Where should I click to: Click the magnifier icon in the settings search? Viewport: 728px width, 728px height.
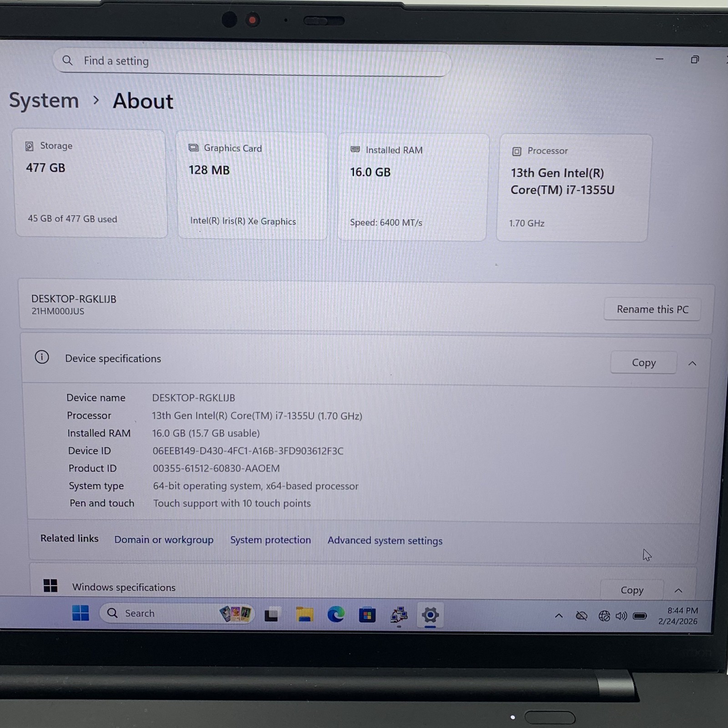67,60
